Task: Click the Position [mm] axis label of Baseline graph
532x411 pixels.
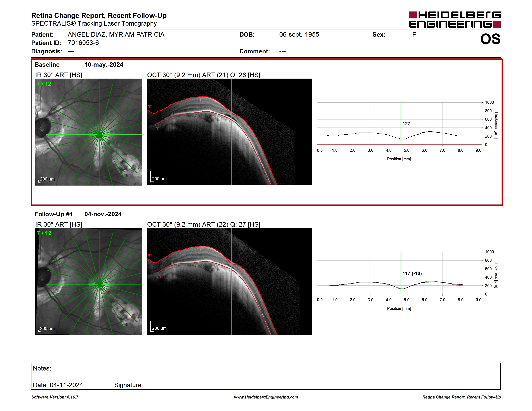Action: (x=399, y=159)
